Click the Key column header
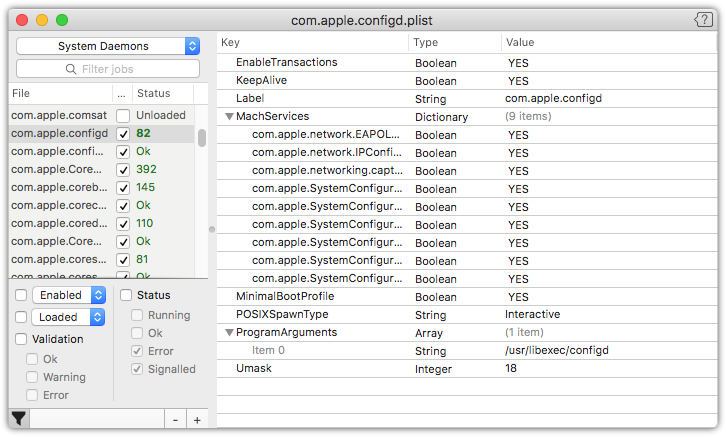The height and width of the screenshot is (437, 726). [312, 43]
